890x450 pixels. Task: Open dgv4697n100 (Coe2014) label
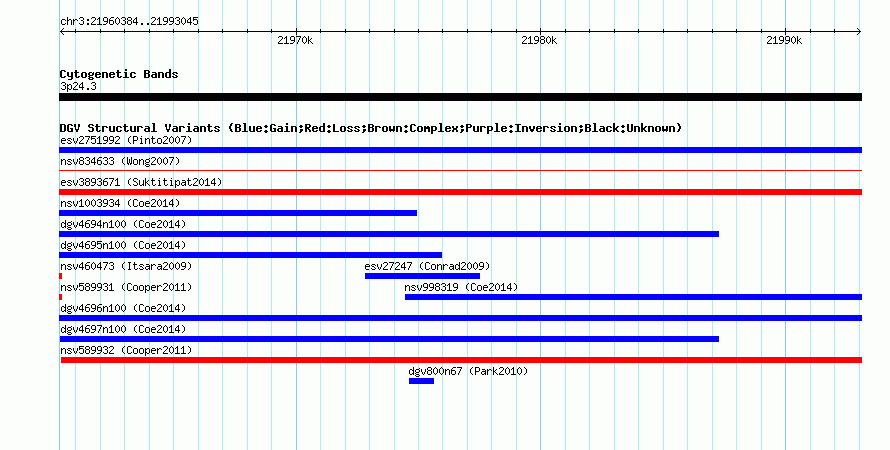pyautogui.click(x=123, y=329)
